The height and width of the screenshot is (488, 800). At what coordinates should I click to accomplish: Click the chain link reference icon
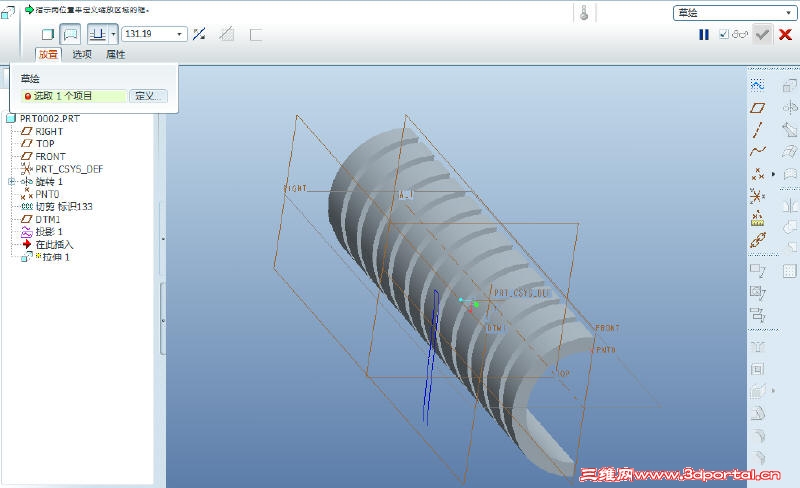click(758, 240)
